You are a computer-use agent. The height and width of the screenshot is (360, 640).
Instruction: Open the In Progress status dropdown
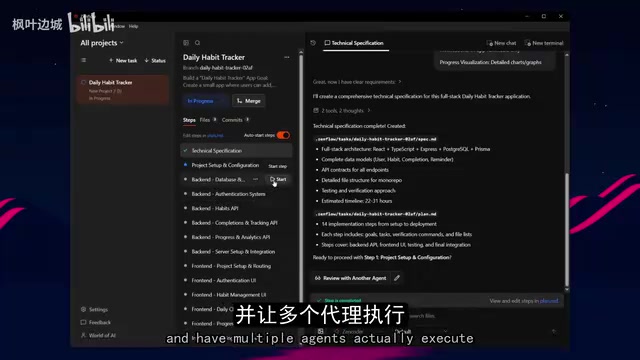coord(205,101)
